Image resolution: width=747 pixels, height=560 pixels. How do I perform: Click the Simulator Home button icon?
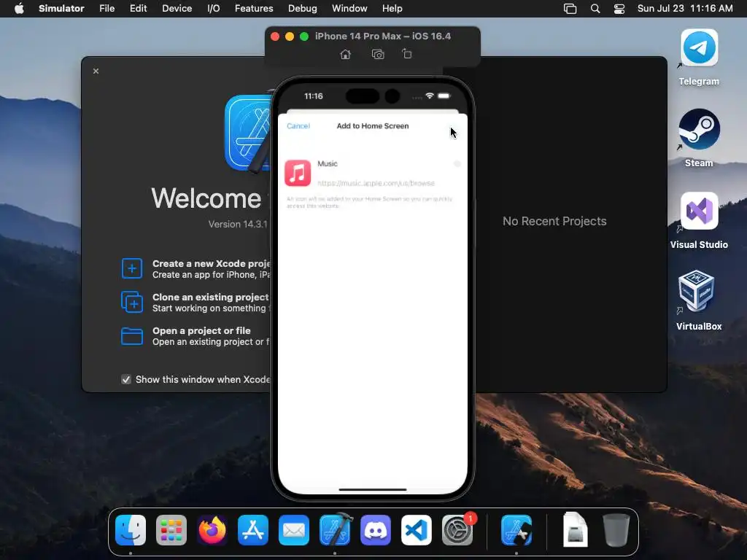[x=345, y=54]
